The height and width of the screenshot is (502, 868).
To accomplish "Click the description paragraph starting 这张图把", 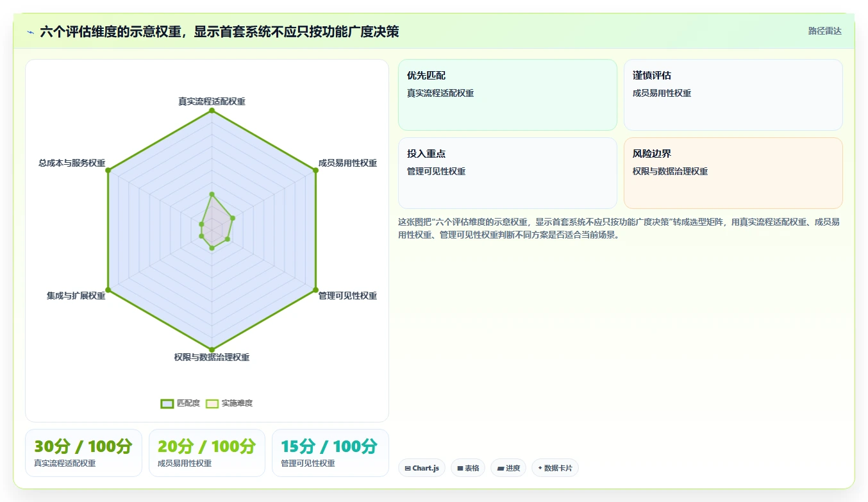I will pos(619,228).
